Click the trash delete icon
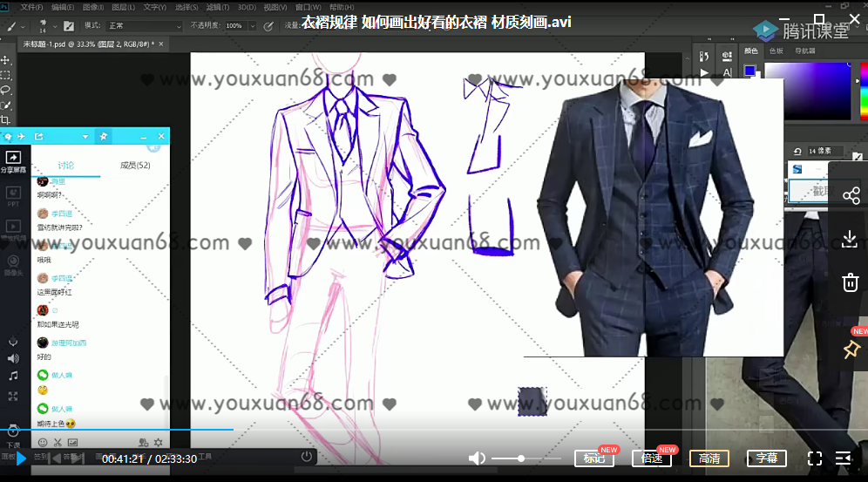Image resolution: width=868 pixels, height=482 pixels. coord(851,282)
